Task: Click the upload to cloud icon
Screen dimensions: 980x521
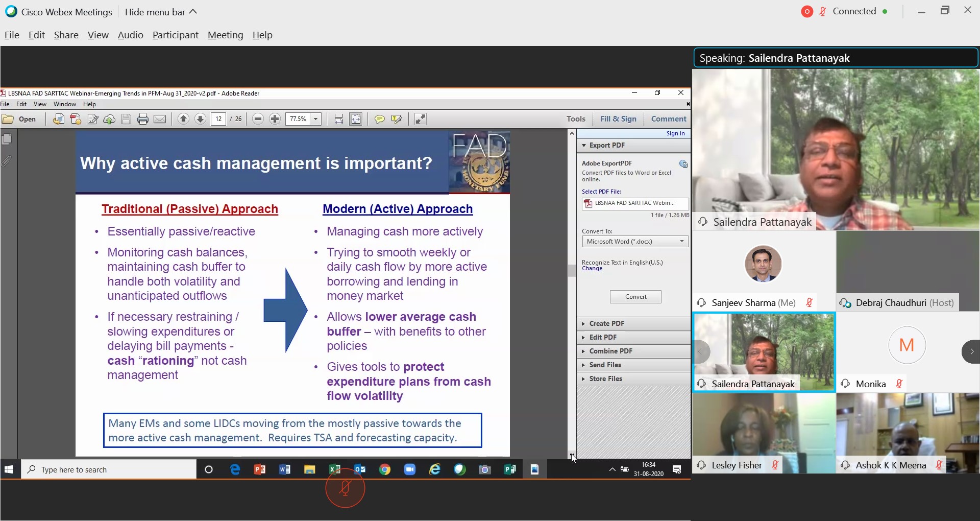Action: (x=109, y=119)
